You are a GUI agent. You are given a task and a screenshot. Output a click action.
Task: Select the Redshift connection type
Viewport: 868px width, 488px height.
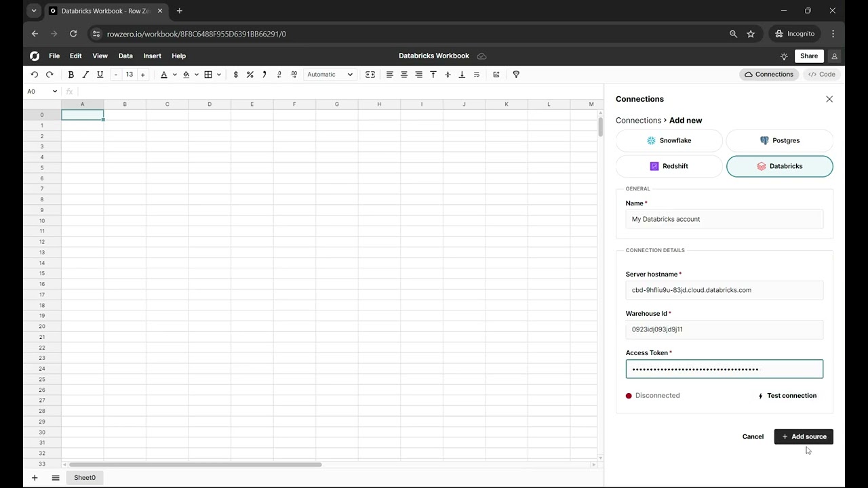tap(669, 166)
